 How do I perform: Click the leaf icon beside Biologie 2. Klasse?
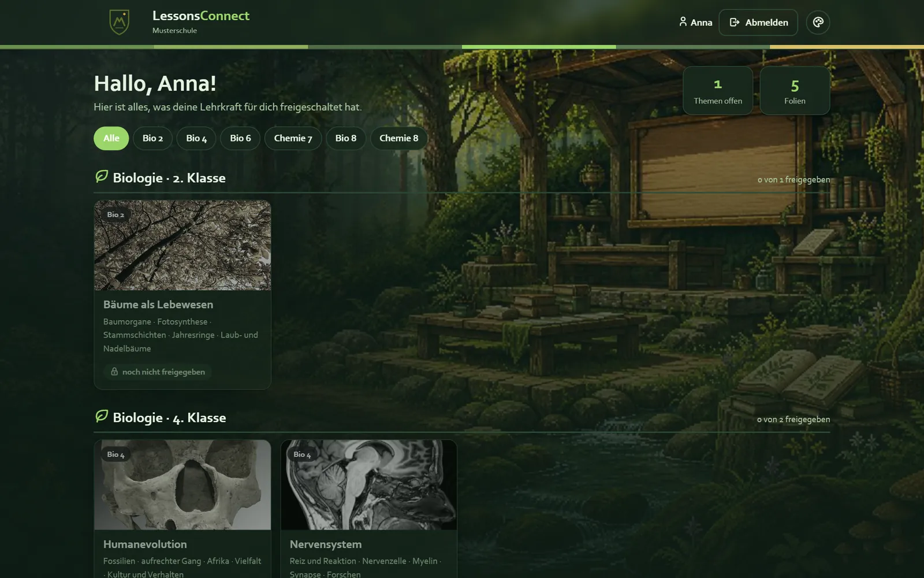point(102,176)
